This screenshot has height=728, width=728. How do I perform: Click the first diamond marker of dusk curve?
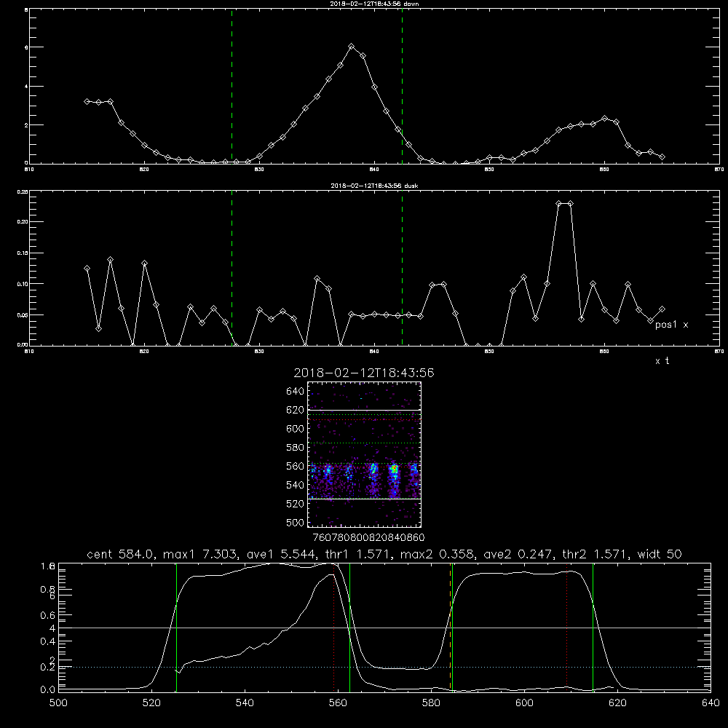[x=87, y=269]
